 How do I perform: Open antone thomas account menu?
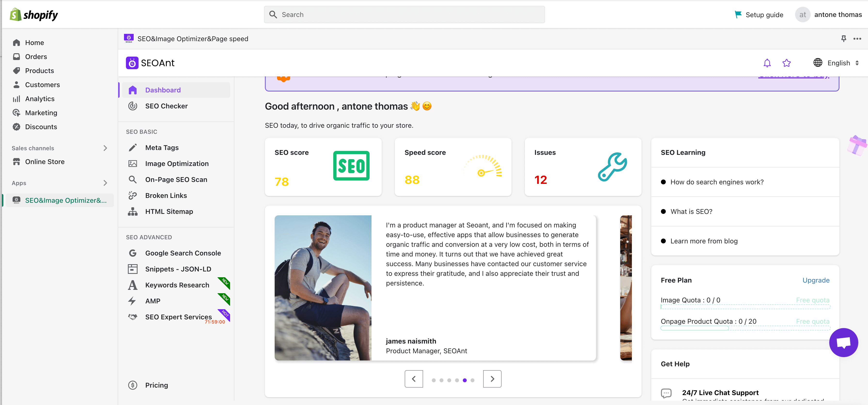[x=828, y=15]
